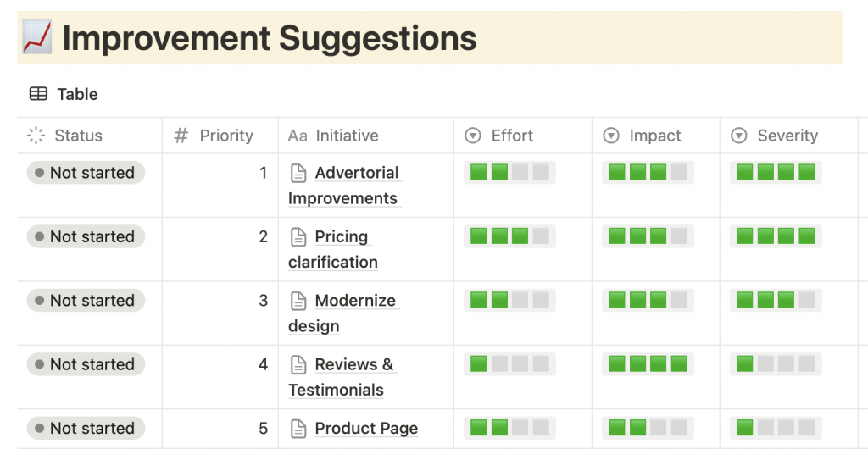The width and height of the screenshot is (868, 460).
Task: Open the Impact column select menu
Action: point(611,136)
